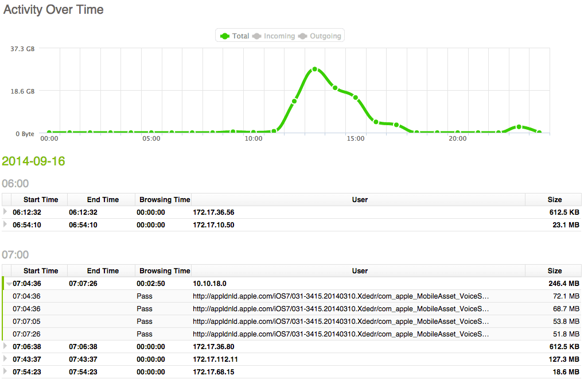Click the 23.1 MB size value
588x383 pixels.
(566, 225)
